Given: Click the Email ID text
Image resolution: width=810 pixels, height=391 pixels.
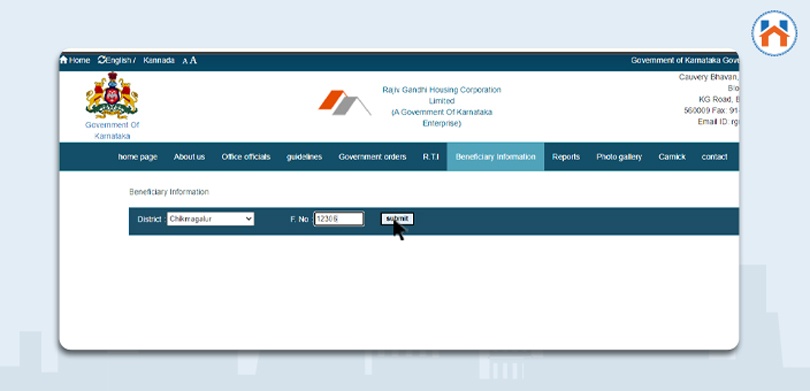Looking at the screenshot, I should 718,122.
